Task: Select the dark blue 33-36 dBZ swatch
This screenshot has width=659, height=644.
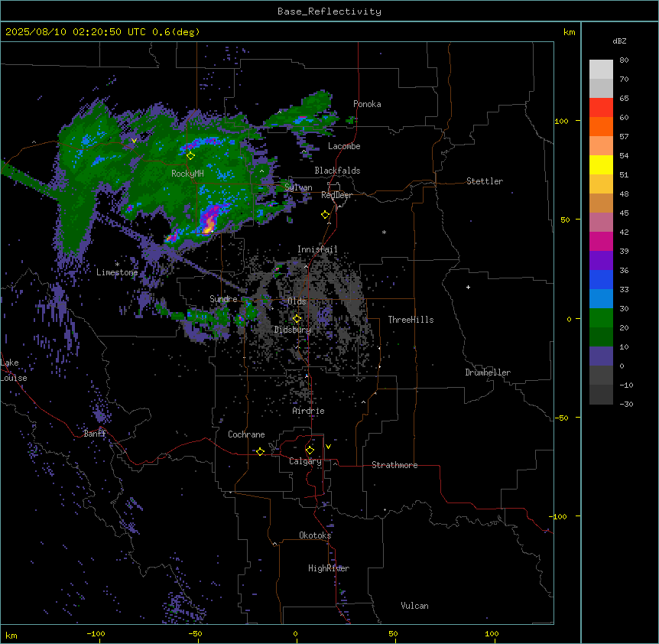Action: pos(601,279)
